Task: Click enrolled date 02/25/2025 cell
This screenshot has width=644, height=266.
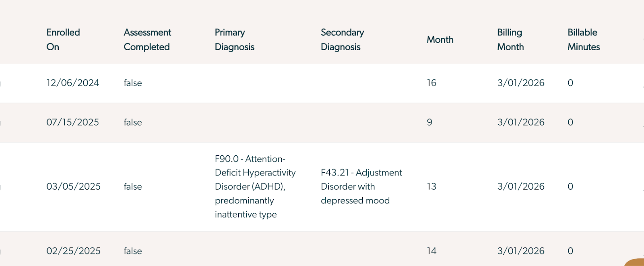Action: tap(74, 251)
